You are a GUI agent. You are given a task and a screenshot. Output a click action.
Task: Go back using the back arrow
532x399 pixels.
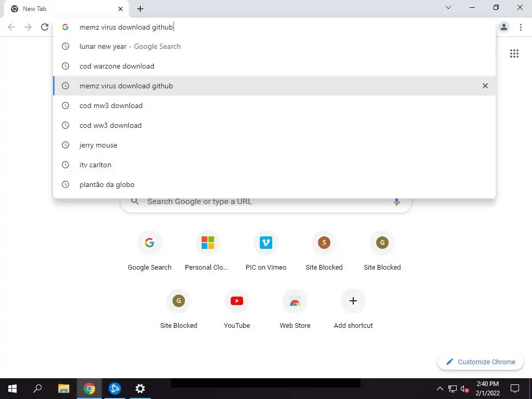(11, 27)
